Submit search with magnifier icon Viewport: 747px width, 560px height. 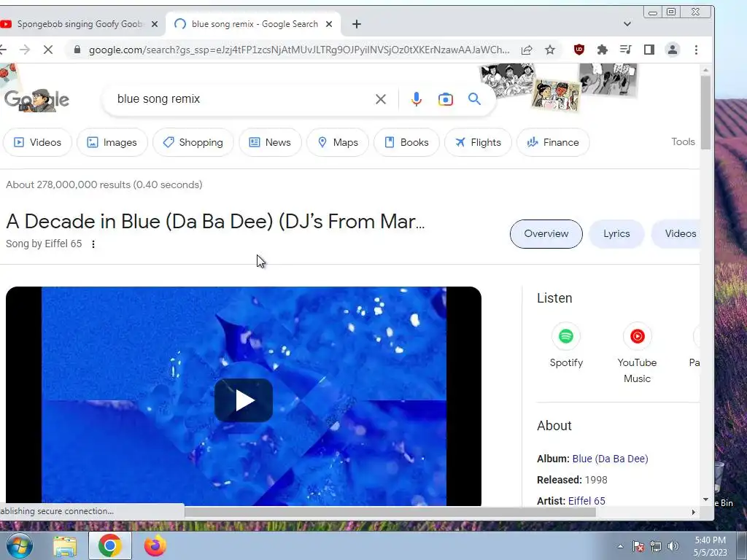(474, 99)
